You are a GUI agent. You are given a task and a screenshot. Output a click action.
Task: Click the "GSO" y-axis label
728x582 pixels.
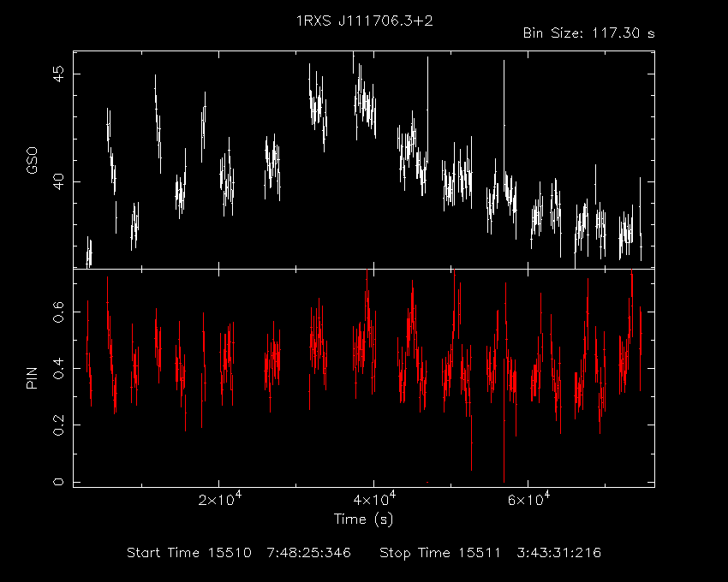click(x=32, y=160)
